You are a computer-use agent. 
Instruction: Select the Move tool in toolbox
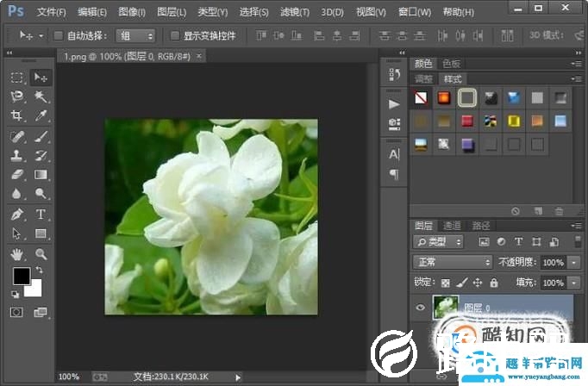coord(41,78)
